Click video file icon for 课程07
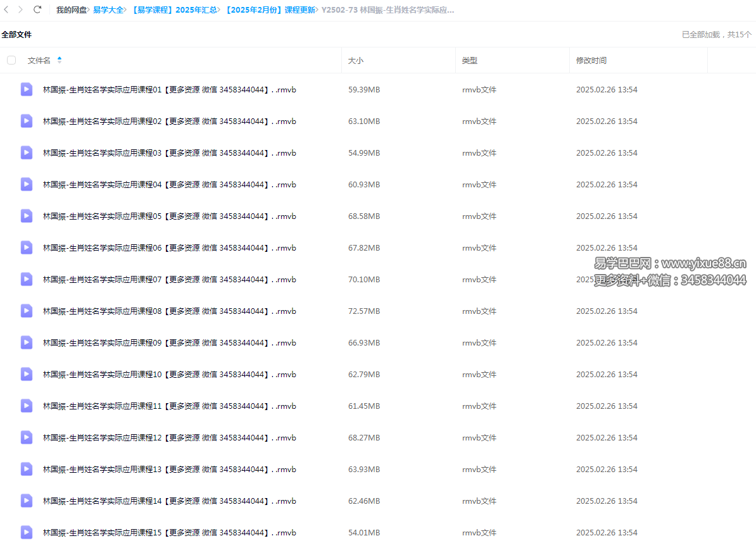756x543 pixels. (x=27, y=279)
